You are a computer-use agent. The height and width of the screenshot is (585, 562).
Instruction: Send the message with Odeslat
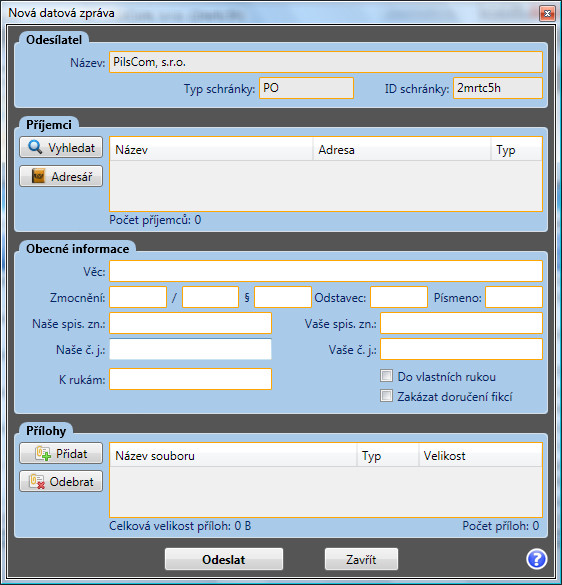pos(224,559)
